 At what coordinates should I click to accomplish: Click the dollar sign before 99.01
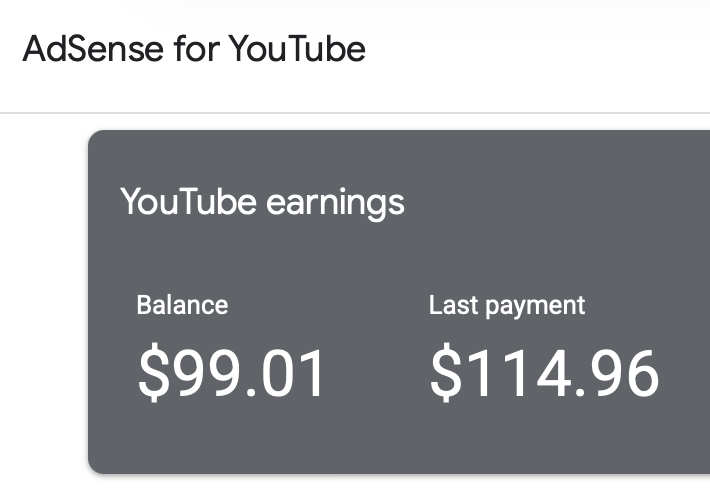(x=153, y=372)
